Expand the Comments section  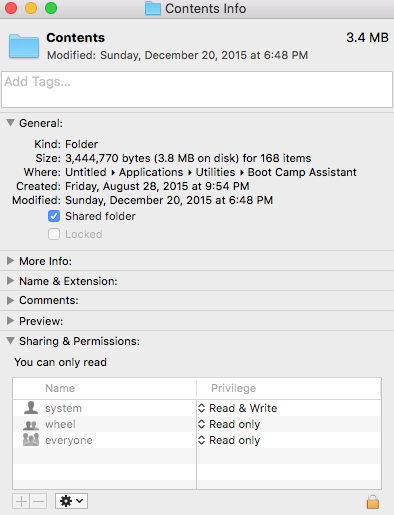click(x=11, y=300)
